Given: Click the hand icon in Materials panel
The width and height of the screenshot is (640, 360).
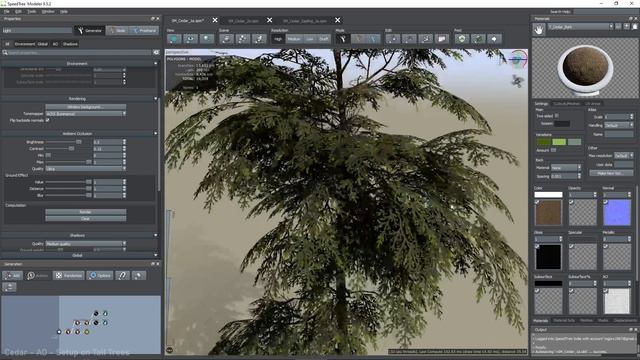Looking at the screenshot, I should [x=539, y=30].
